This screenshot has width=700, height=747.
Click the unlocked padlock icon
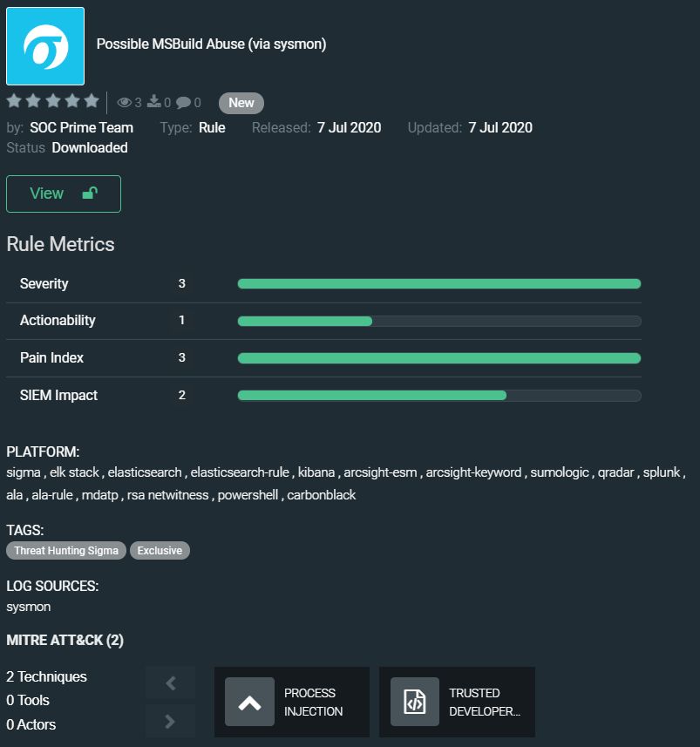click(89, 194)
